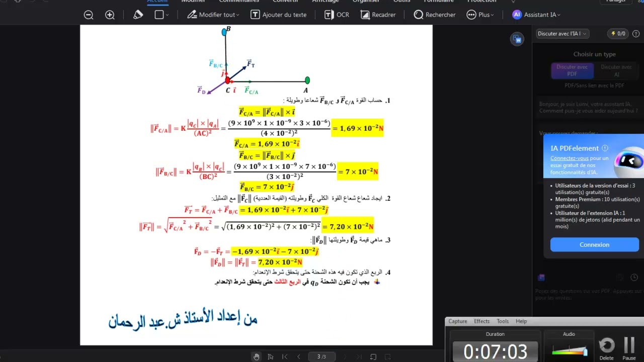
Task: Click the chat question input field
Action: click(x=588, y=294)
